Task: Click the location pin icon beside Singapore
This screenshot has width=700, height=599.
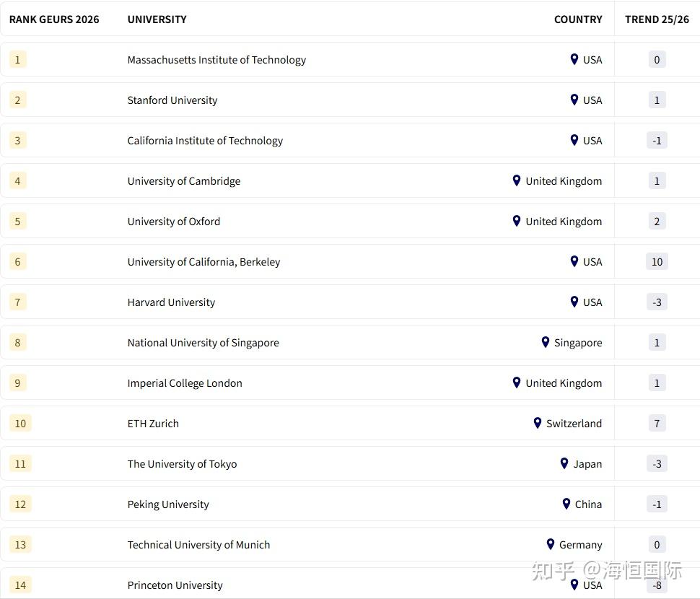Action: click(546, 342)
